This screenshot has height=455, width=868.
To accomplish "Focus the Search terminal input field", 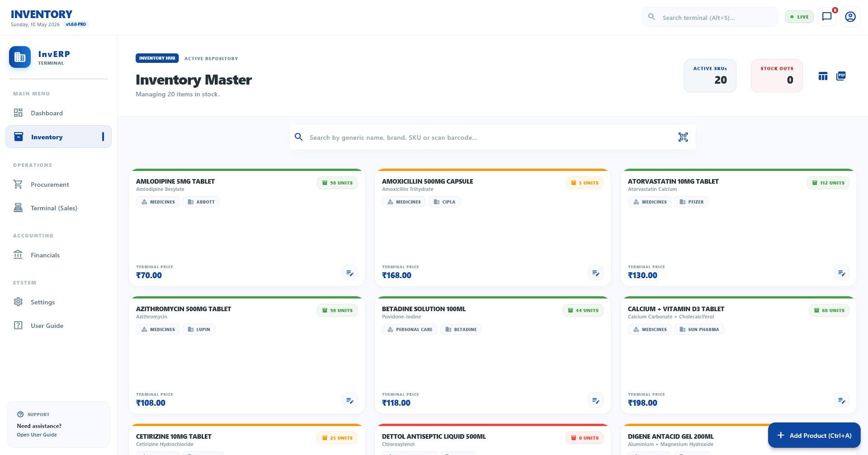I will tap(710, 17).
